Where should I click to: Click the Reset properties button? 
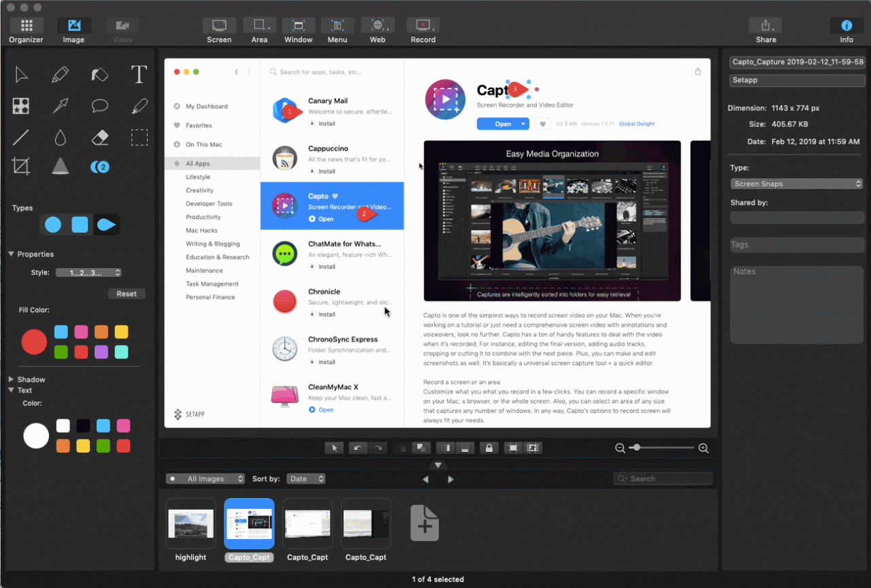point(127,293)
